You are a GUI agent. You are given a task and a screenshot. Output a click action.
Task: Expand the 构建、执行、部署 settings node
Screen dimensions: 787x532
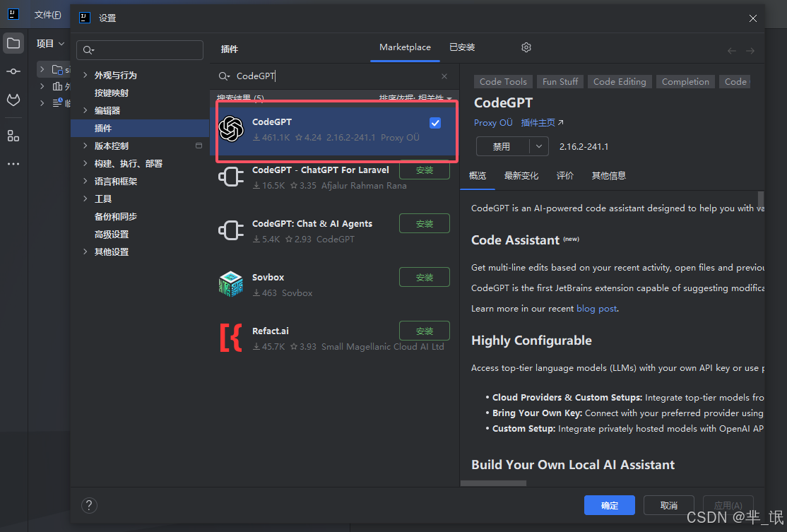85,164
